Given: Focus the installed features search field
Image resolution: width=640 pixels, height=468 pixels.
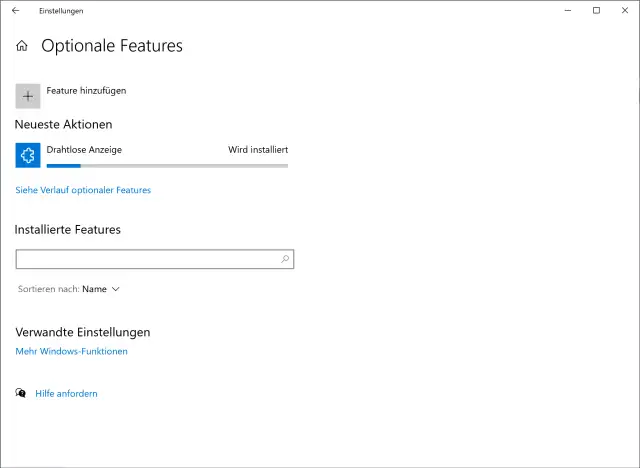Looking at the screenshot, I should [147, 259].
